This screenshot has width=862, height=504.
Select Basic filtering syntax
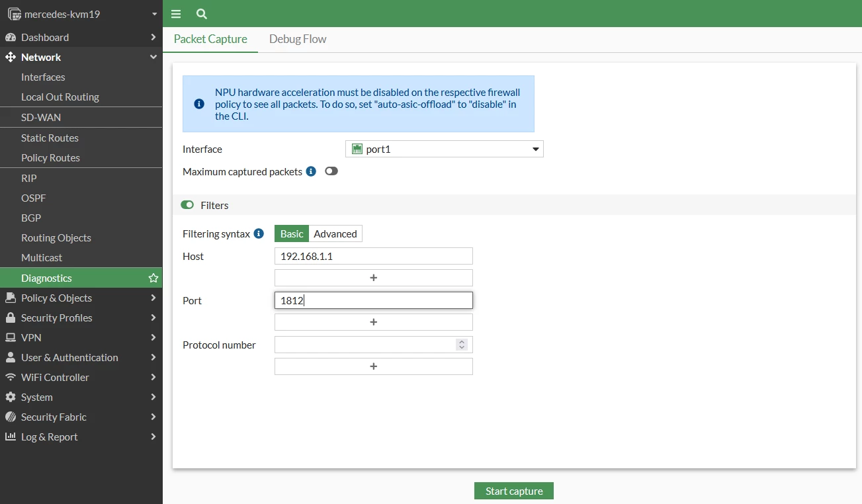[x=292, y=233]
